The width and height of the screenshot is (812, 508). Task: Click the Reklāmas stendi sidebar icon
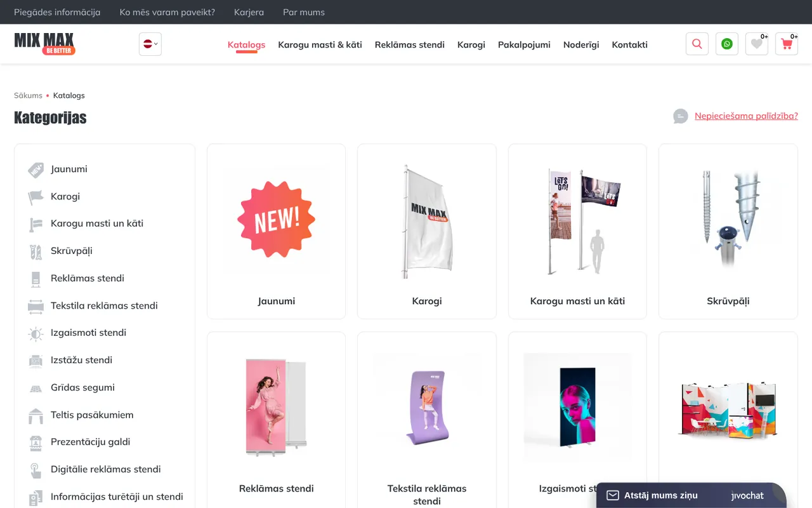[x=36, y=279]
